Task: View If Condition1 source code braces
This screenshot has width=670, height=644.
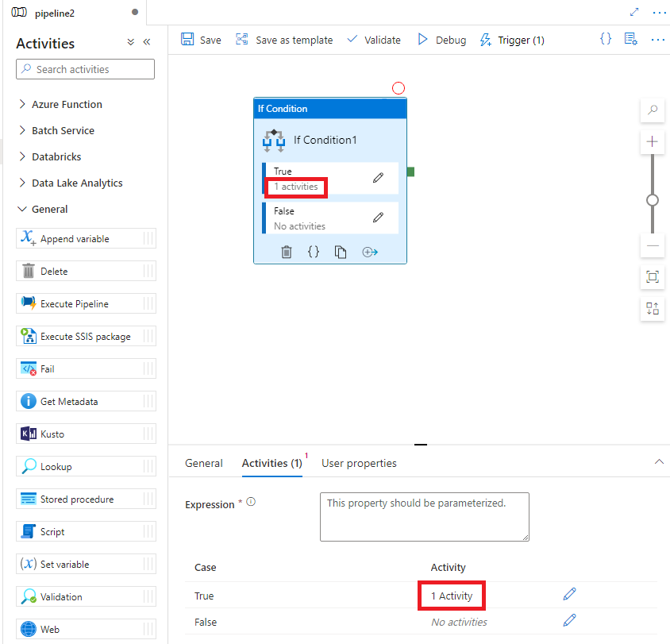Action: click(314, 252)
